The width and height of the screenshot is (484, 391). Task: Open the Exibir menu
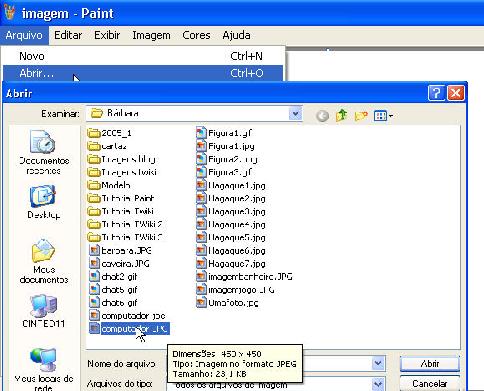coord(107,35)
